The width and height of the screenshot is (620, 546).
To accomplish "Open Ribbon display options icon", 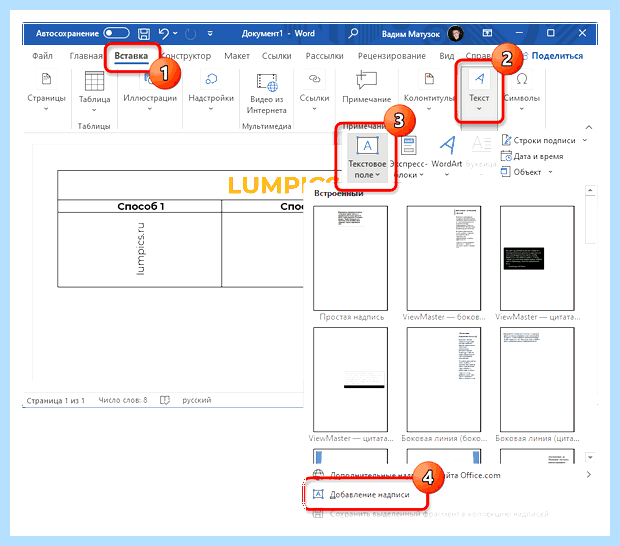I will click(x=488, y=33).
